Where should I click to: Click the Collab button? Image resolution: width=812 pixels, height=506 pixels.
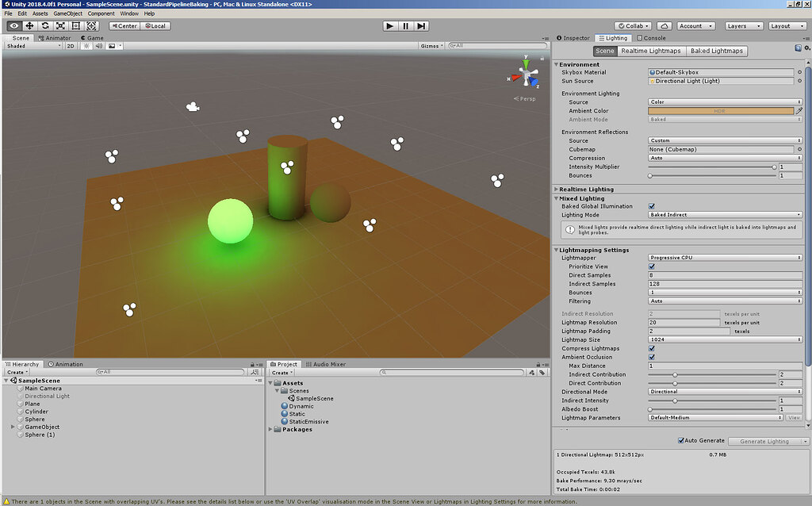(x=632, y=25)
